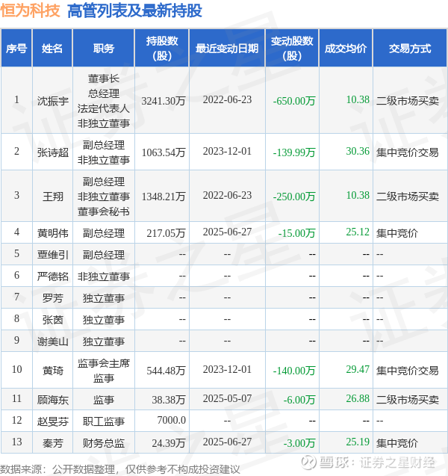Click change amount -140.00万

pyautogui.click(x=294, y=370)
